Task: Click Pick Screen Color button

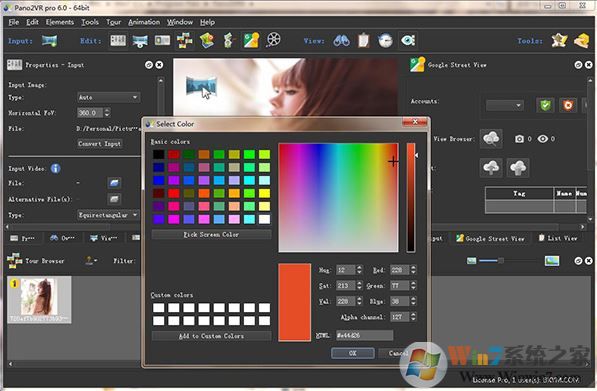Action: pos(211,235)
